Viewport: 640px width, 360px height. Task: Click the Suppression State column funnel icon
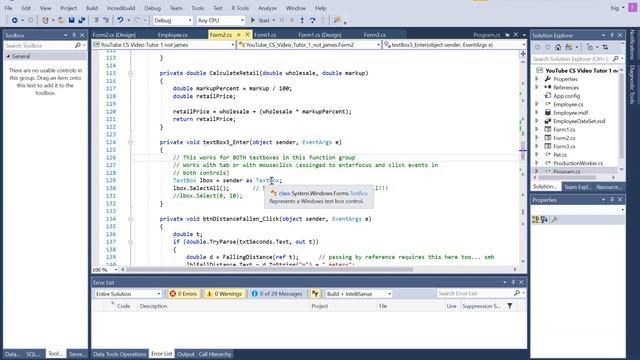point(510,306)
